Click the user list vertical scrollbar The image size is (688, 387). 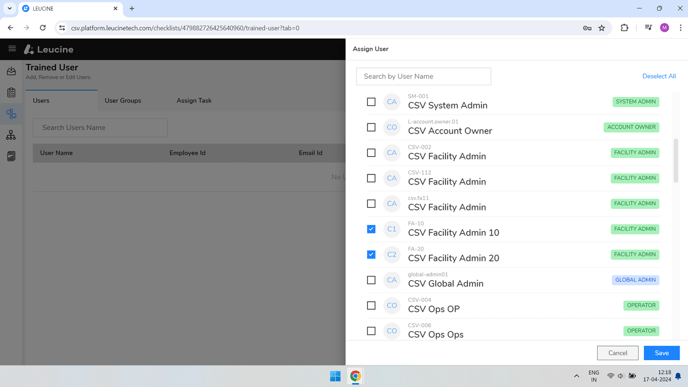(x=675, y=161)
